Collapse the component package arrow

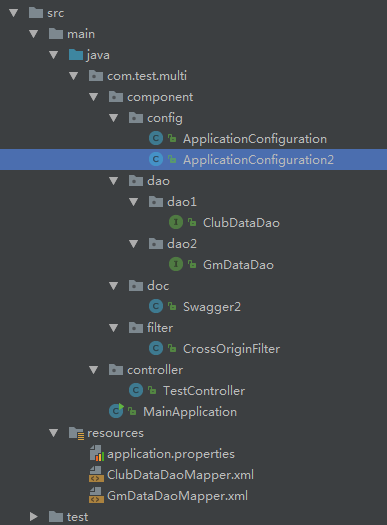coord(94,97)
